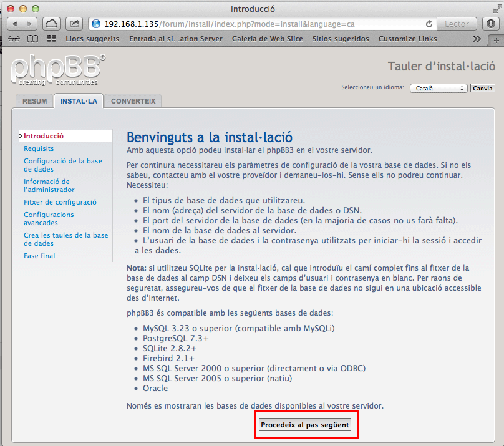The width and height of the screenshot is (504, 446).
Task: Click the phpBB logo
Action: tap(58, 70)
